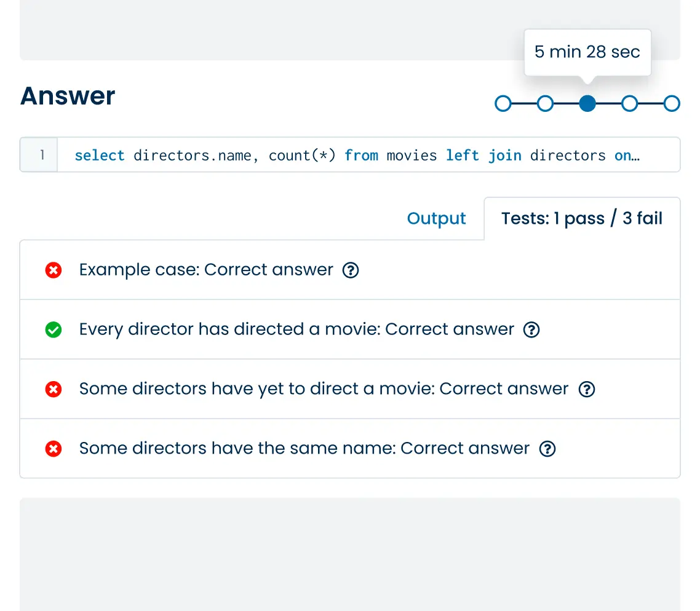The height and width of the screenshot is (611, 700).
Task: Click help icon for yet to direct test
Action: tap(587, 389)
